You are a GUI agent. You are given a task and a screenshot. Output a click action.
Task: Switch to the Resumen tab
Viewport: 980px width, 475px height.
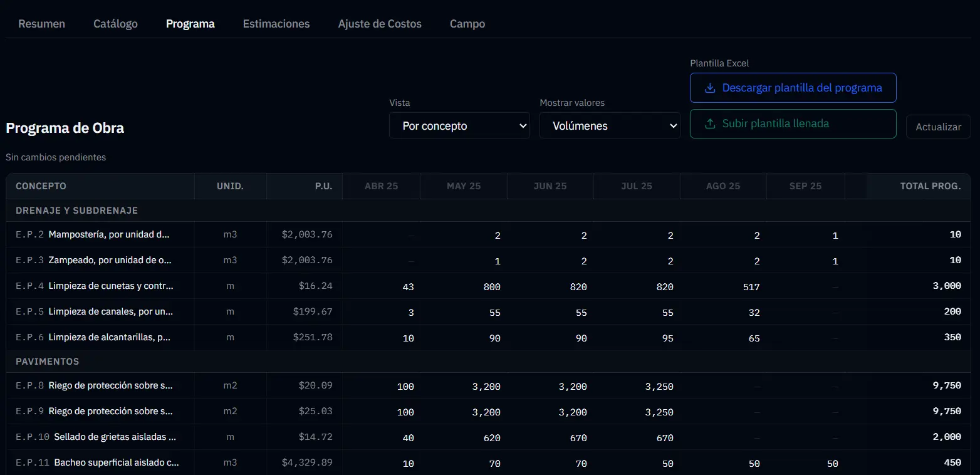click(41, 24)
